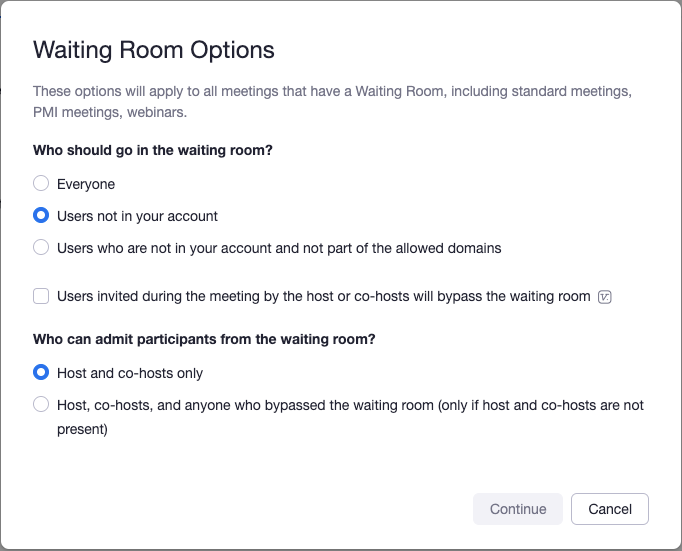Click the description text about PMI meetings, webinars

(332, 102)
